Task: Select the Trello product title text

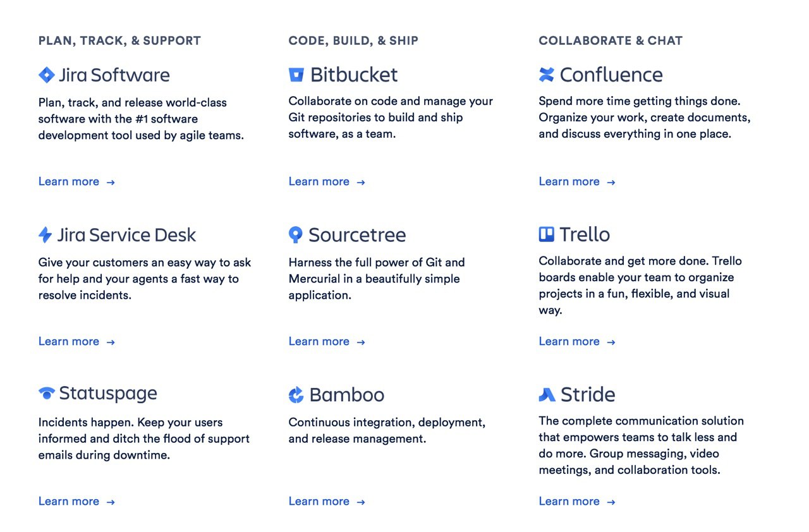Action: click(x=585, y=234)
